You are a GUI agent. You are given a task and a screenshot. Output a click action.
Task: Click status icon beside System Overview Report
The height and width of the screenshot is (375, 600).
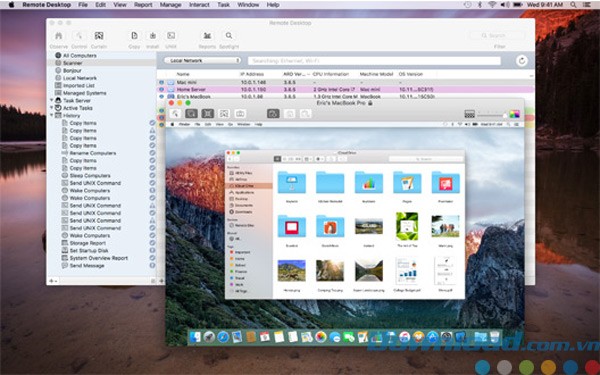tap(152, 258)
